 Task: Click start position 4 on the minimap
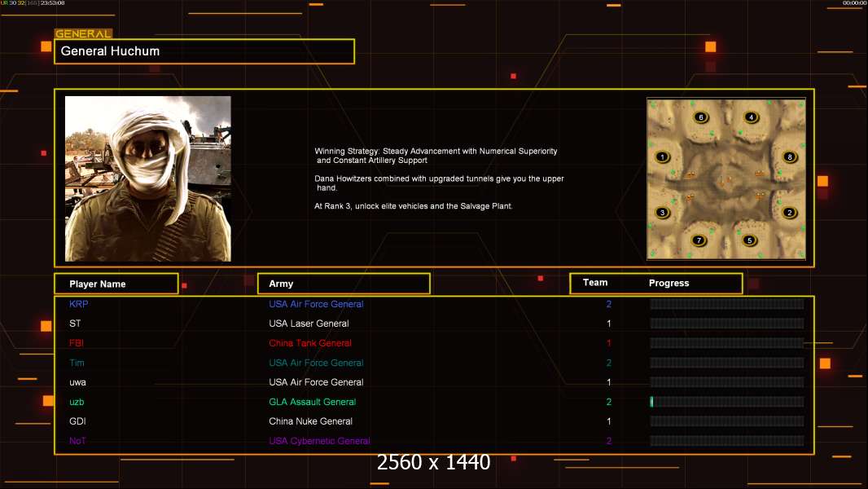(751, 117)
